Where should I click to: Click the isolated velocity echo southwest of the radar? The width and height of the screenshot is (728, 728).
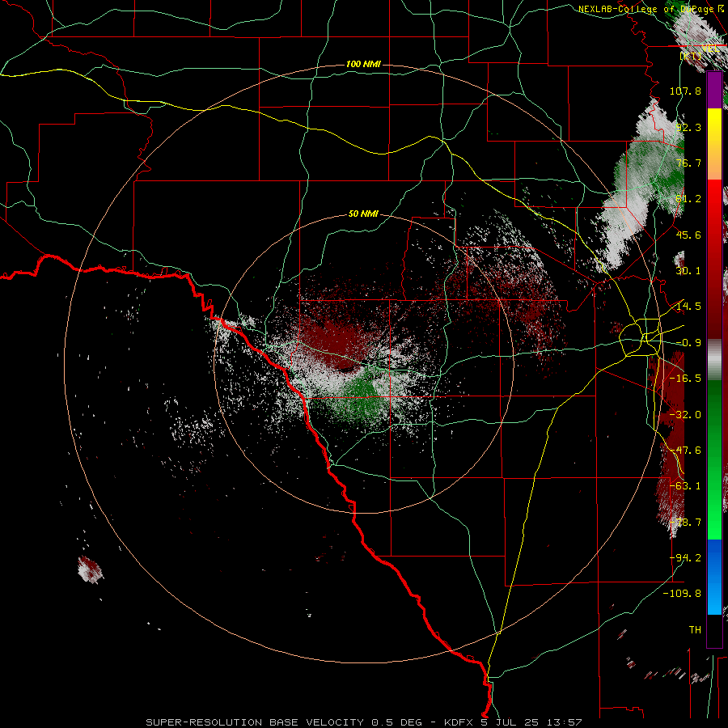(90, 569)
